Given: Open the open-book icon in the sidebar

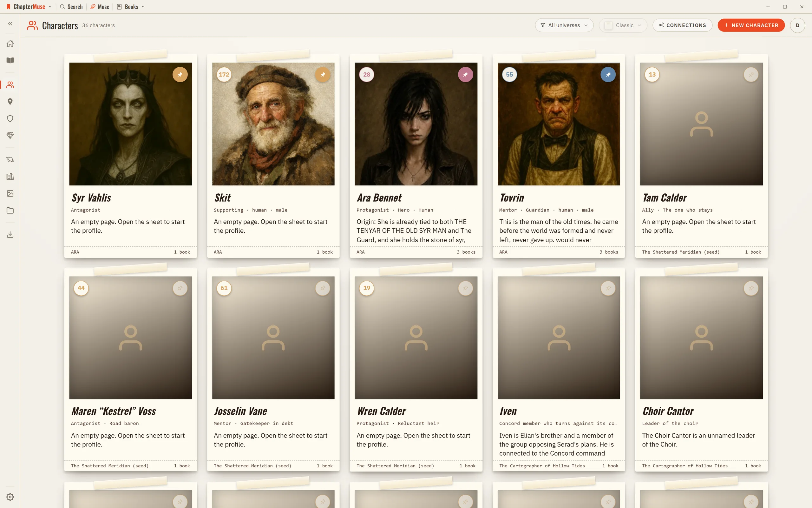Looking at the screenshot, I should pos(10,60).
